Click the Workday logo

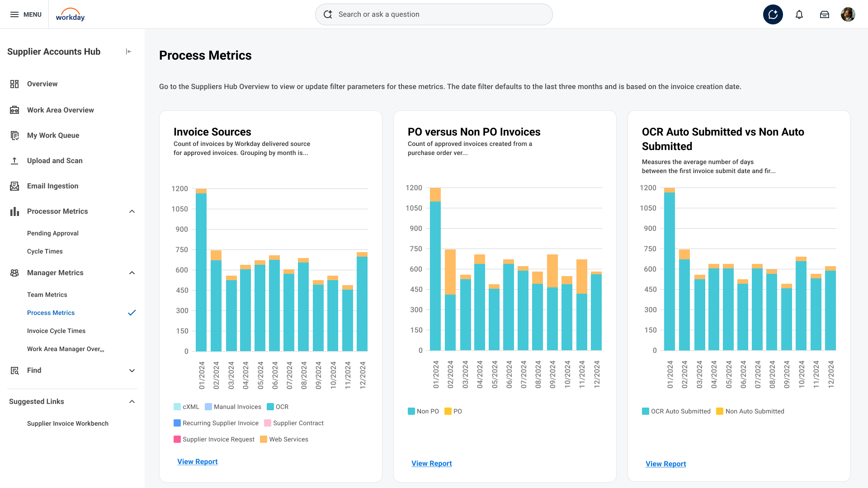pos(70,15)
